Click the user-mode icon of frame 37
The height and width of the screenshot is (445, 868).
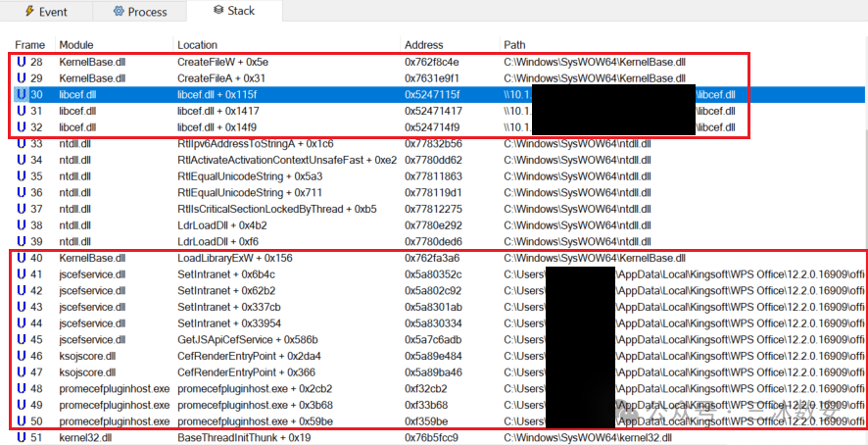(x=22, y=209)
